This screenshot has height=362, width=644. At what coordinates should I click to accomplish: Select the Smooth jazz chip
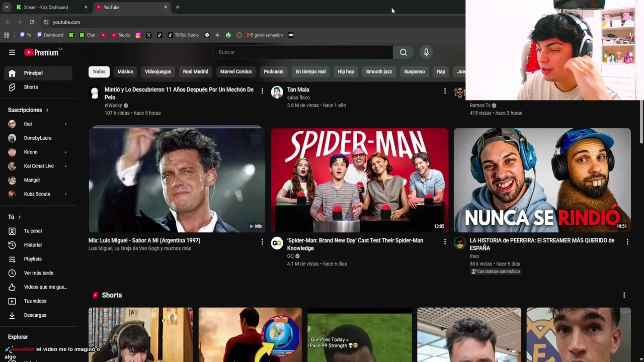tap(379, 71)
